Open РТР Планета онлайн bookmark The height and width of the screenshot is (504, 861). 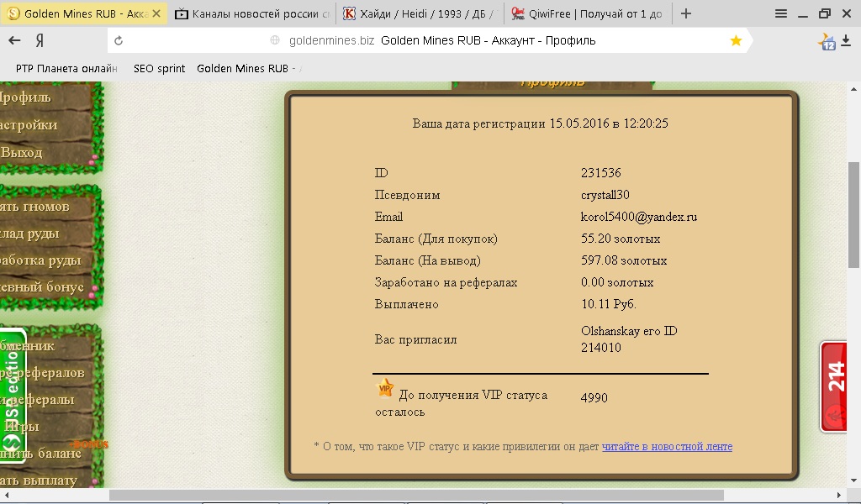pyautogui.click(x=66, y=69)
